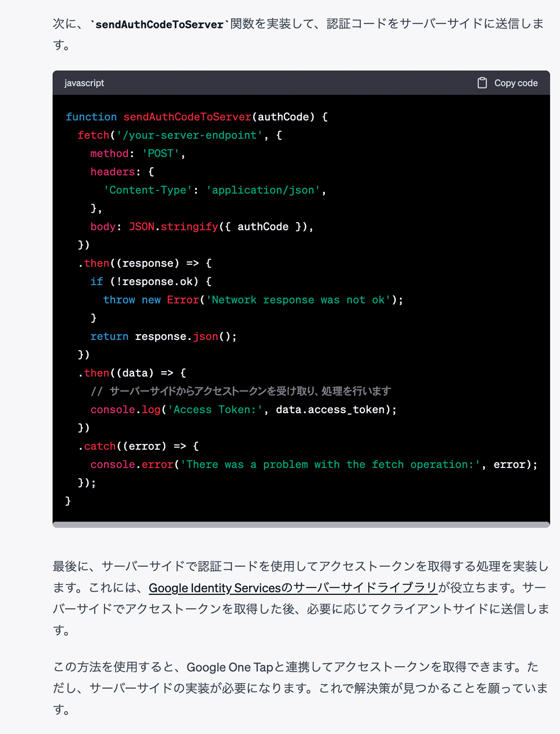Click the Copy code button label
This screenshot has height=734, width=560.
[x=516, y=83]
